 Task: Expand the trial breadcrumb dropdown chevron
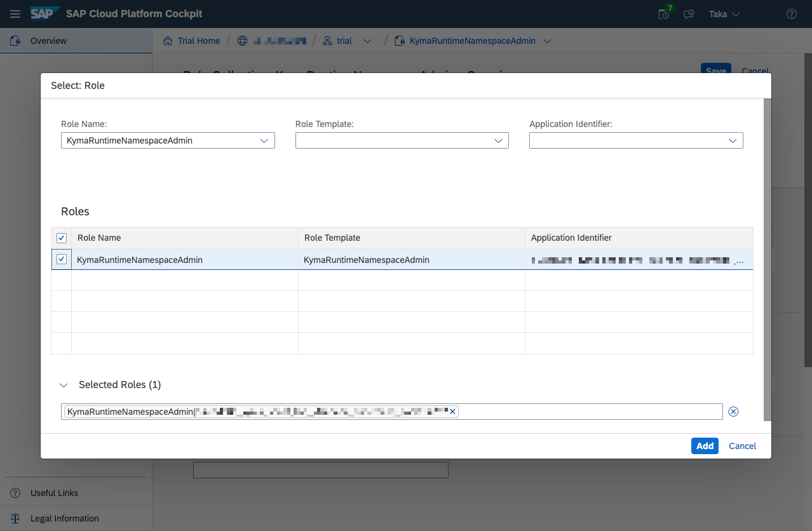click(x=367, y=41)
